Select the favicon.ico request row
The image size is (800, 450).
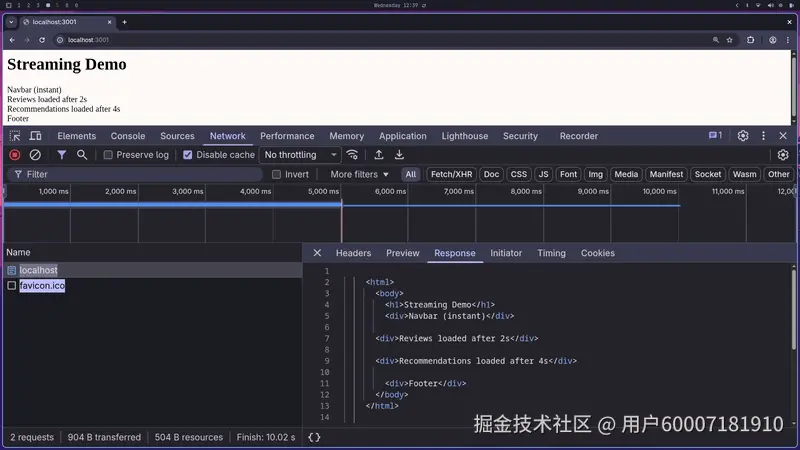[153, 285]
